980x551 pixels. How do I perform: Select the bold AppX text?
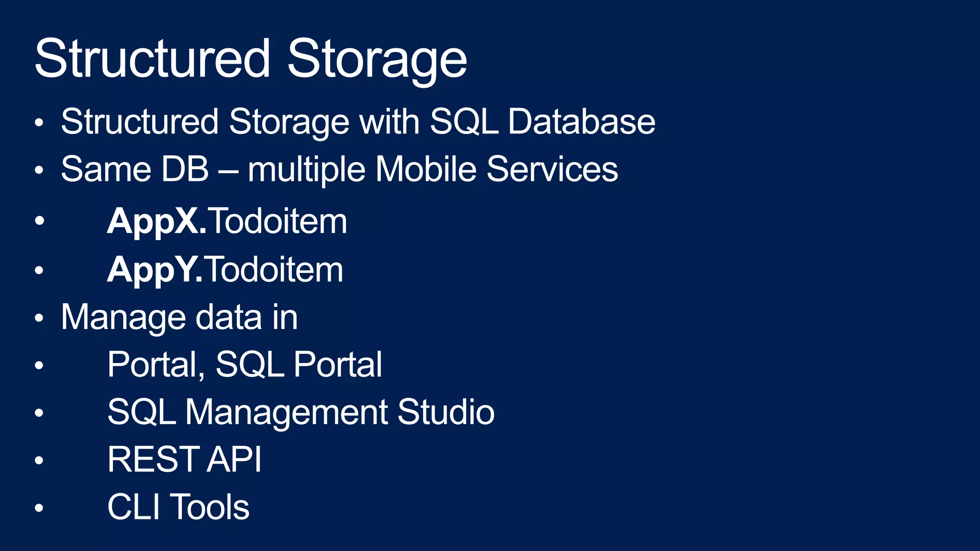point(156,222)
